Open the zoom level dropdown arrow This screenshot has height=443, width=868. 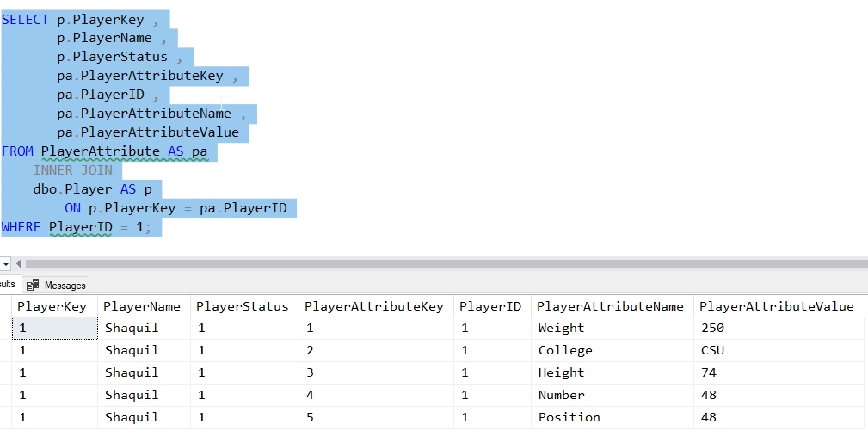click(5, 263)
